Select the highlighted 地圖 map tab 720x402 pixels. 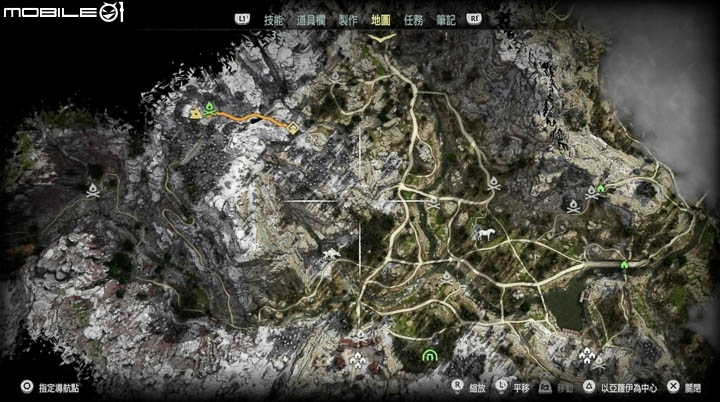381,20
